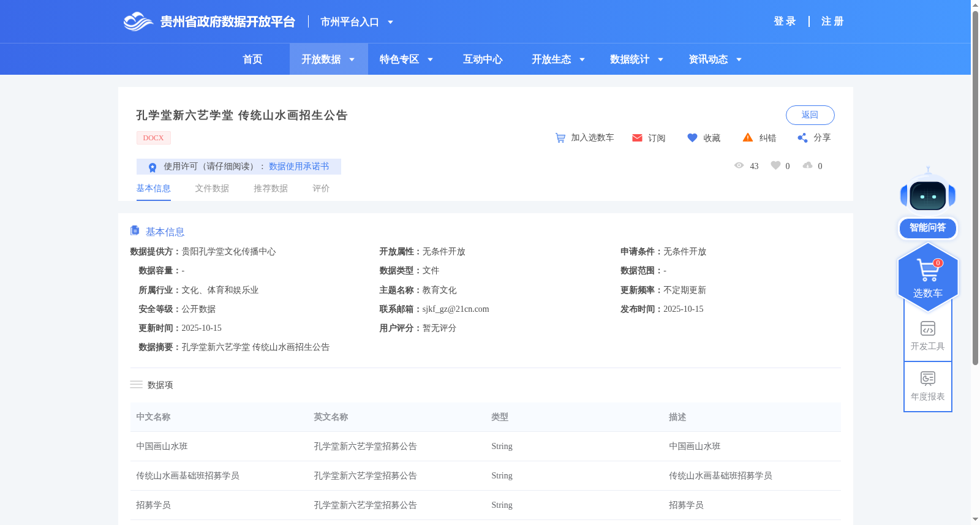The height and width of the screenshot is (525, 980).
Task: Switch to the 文件数据 tab
Action: point(212,189)
